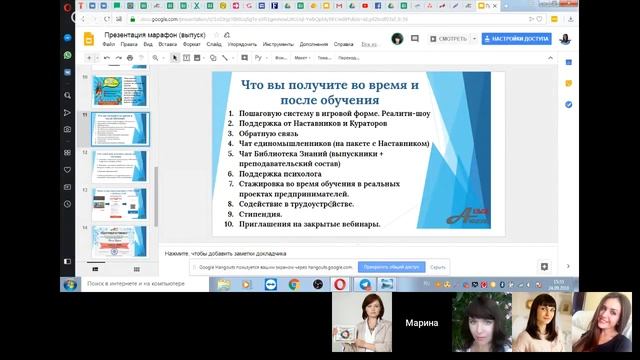
Task: Click the new slide plus button
Action: point(89,58)
